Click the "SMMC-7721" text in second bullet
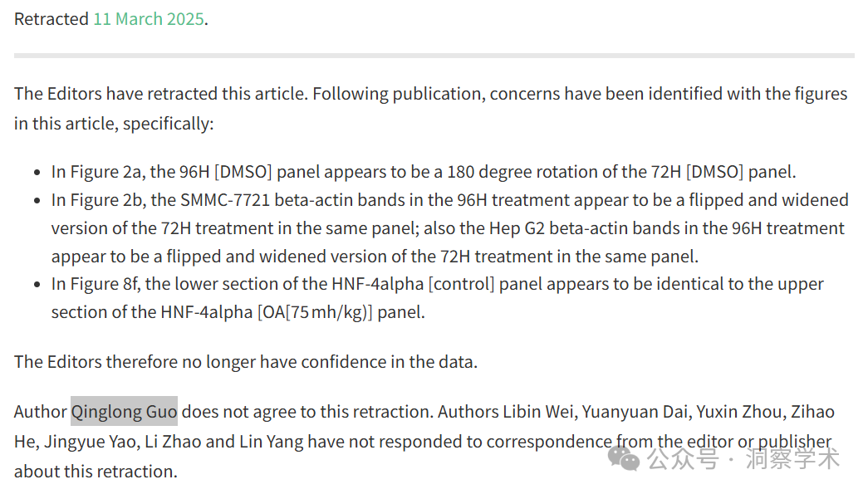 click(x=225, y=200)
